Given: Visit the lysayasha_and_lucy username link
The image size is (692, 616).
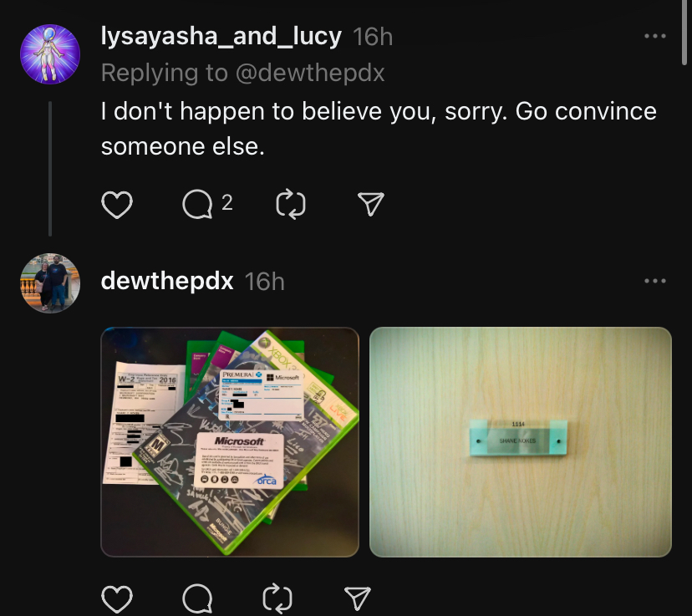Looking at the screenshot, I should click(x=221, y=36).
